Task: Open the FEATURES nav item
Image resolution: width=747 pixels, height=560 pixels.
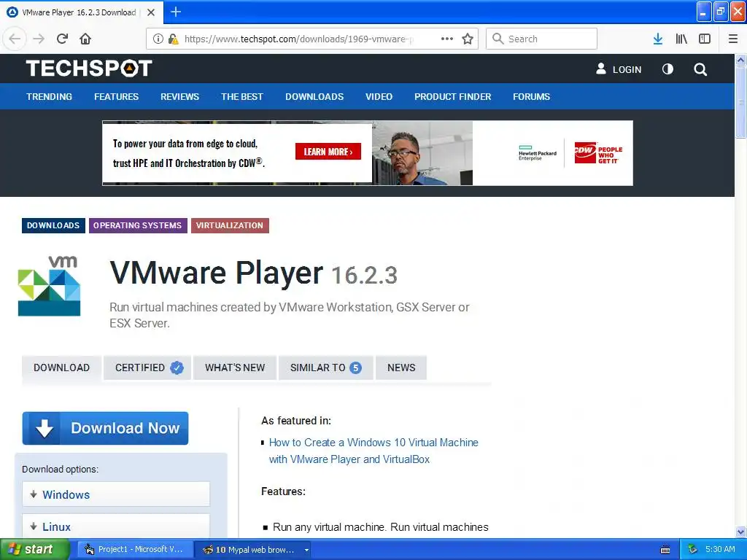Action: click(116, 97)
